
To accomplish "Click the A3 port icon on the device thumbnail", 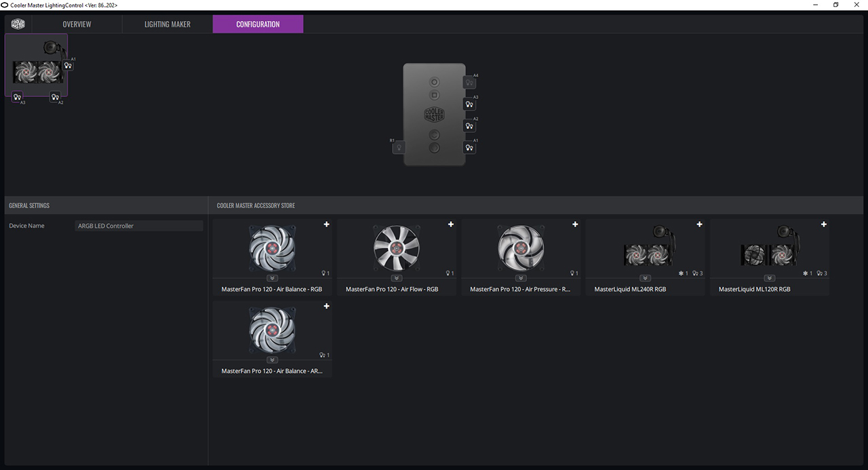I will click(17, 97).
